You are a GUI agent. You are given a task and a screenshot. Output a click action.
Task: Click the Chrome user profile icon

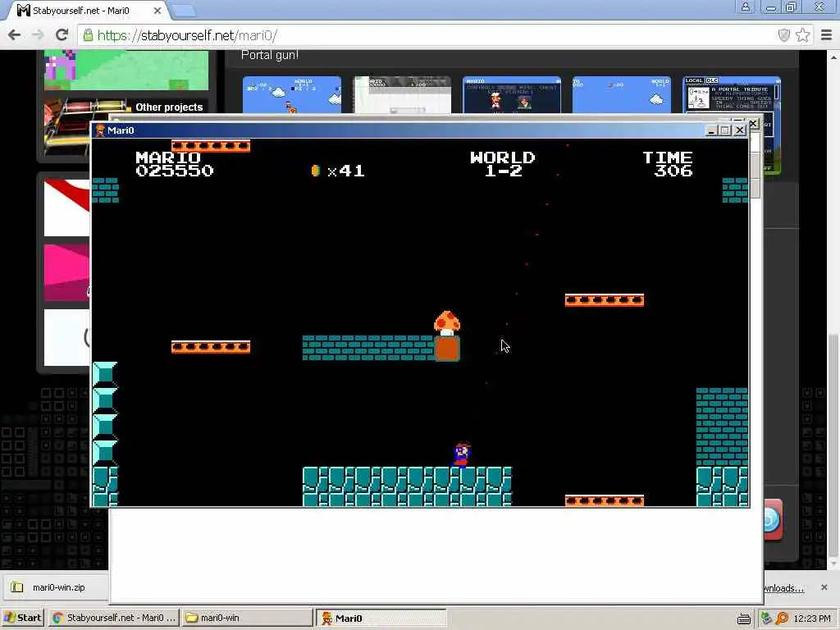pos(745,7)
